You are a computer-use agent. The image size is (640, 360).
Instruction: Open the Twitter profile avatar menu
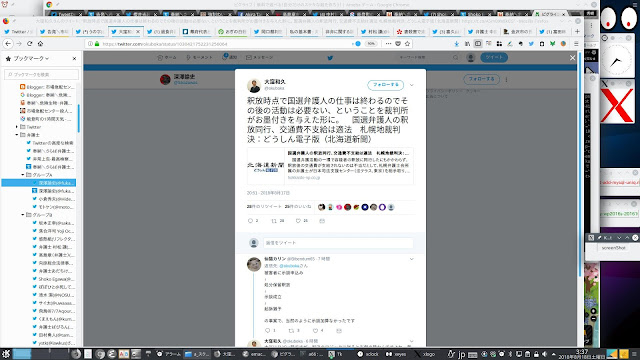(x=471, y=58)
